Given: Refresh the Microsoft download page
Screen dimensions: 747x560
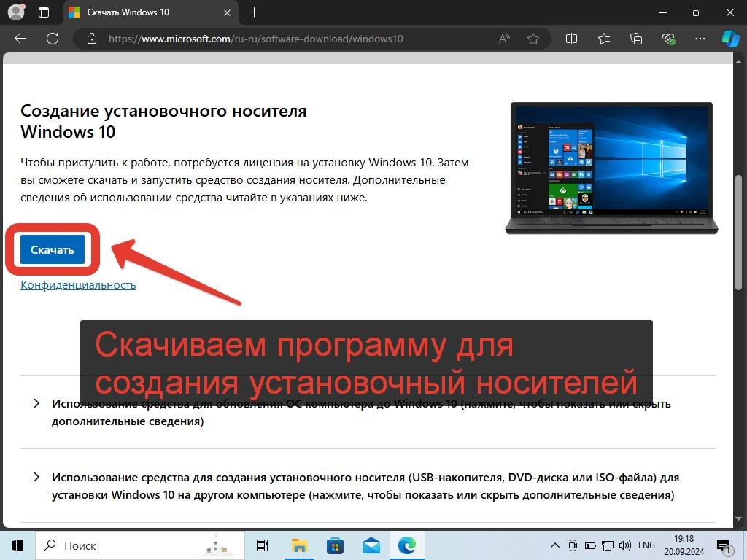Looking at the screenshot, I should click(x=53, y=39).
